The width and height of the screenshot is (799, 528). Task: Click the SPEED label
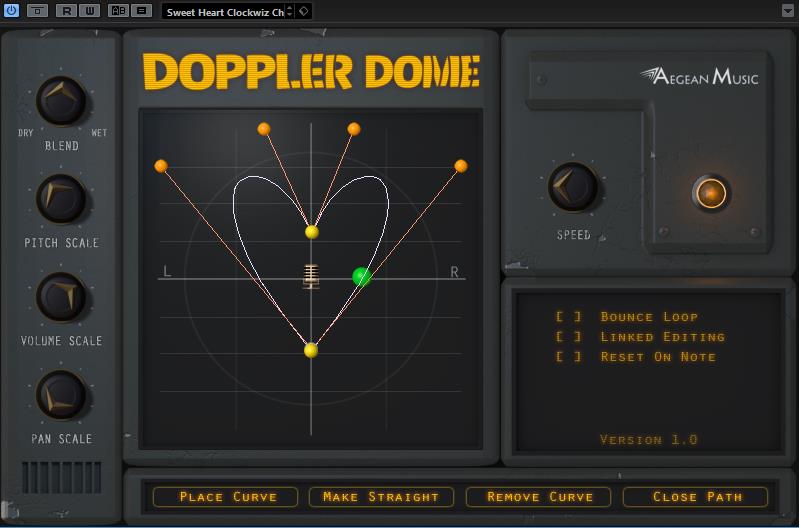pyautogui.click(x=574, y=235)
